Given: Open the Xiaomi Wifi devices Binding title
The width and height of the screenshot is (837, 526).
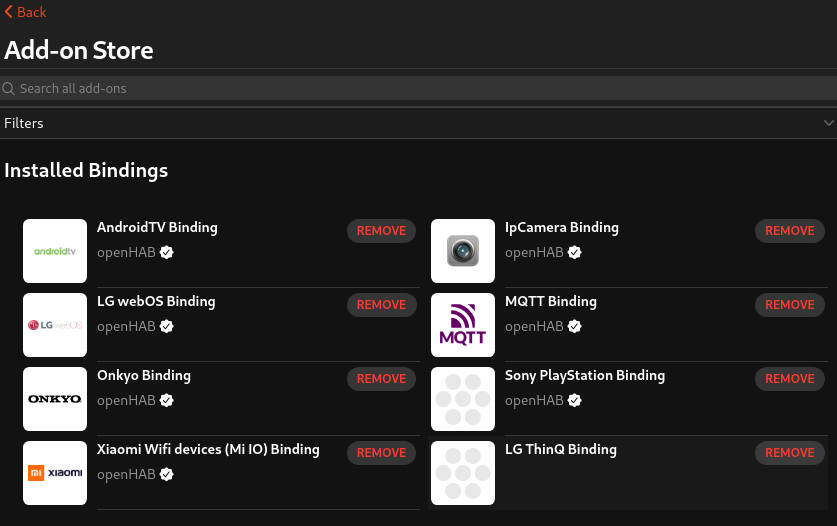Looking at the screenshot, I should click(208, 450).
